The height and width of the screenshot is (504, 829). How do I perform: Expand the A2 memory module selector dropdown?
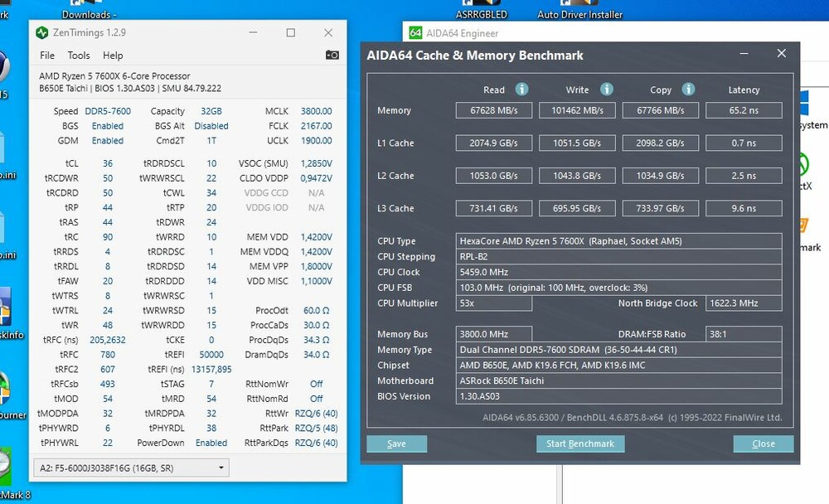132,468
